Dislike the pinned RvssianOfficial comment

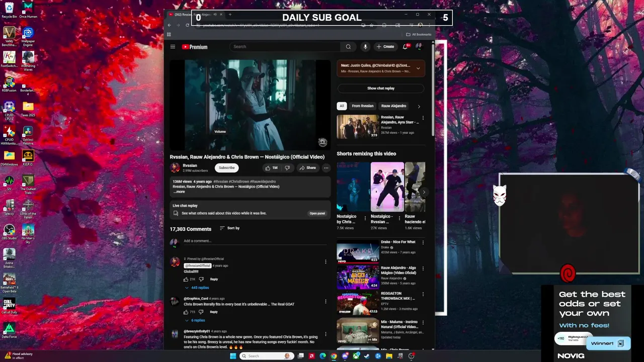click(201, 279)
